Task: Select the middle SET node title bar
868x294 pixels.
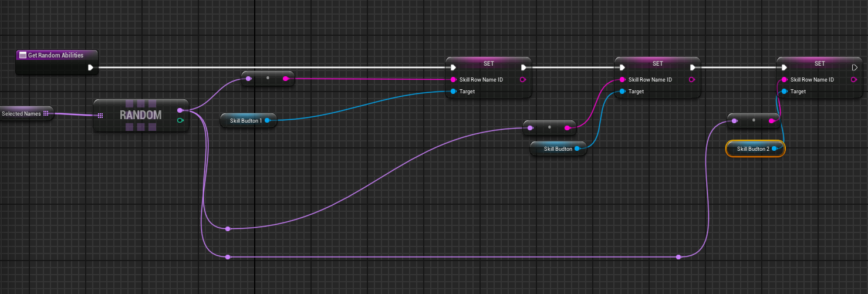Action: tap(657, 63)
